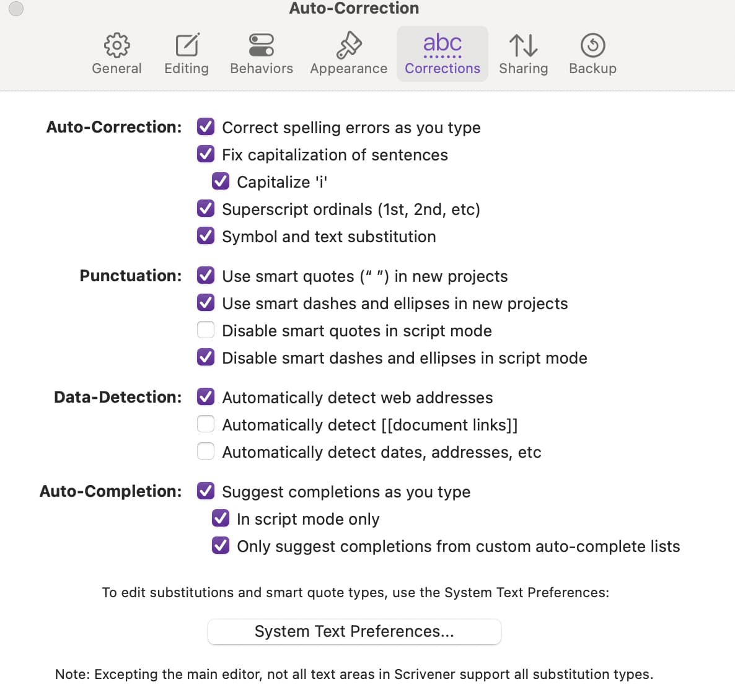The height and width of the screenshot is (700, 735).
Task: Uncheck Symbol and text substitution
Action: click(206, 235)
